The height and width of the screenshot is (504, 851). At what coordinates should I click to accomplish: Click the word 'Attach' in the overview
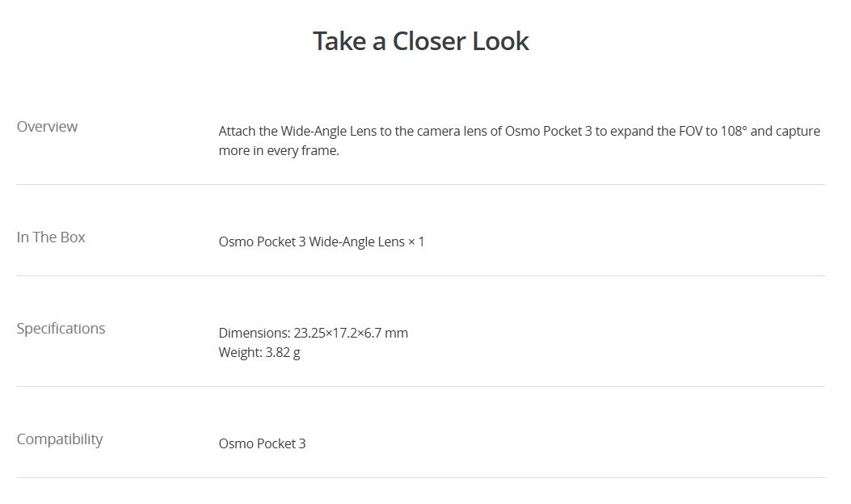point(237,131)
